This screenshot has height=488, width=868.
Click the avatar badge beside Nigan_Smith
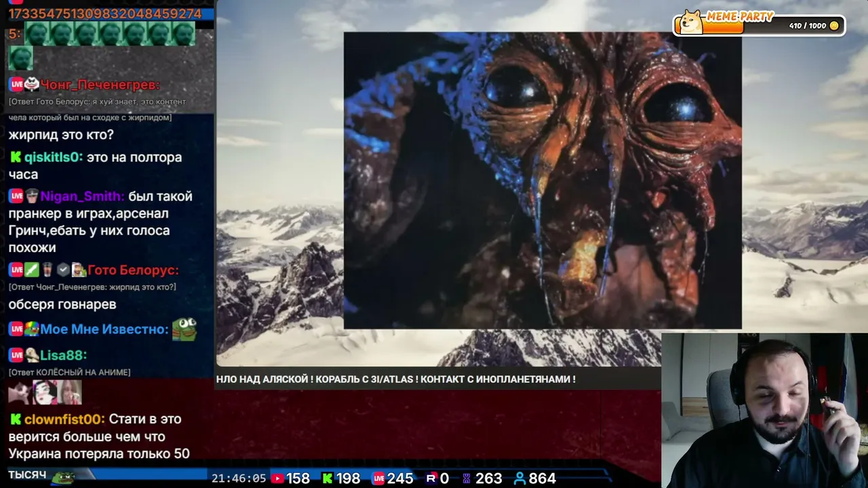(x=32, y=197)
